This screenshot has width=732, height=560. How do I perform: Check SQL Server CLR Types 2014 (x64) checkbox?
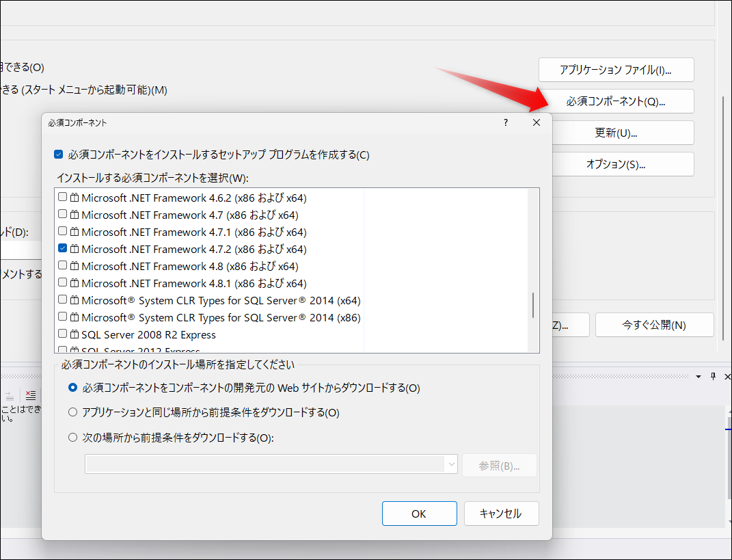pos(62,299)
